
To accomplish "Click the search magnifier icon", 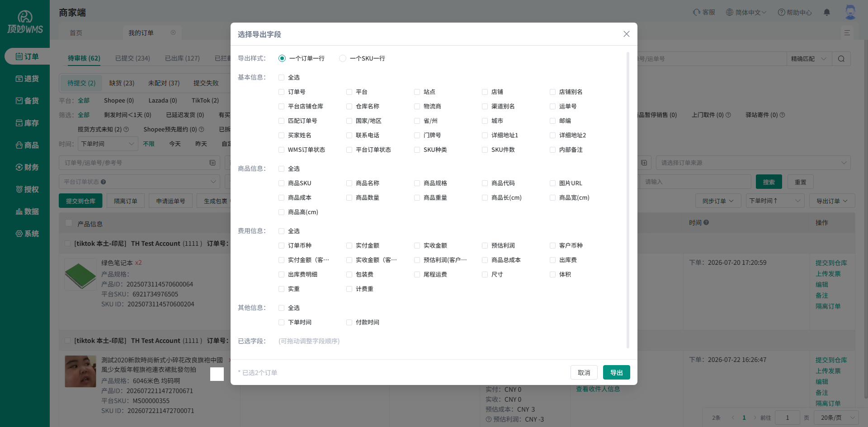I will point(841,59).
